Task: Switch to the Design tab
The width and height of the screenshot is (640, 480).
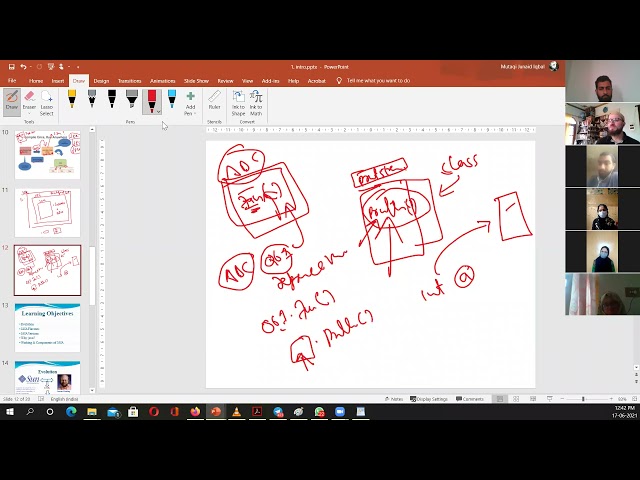Action: pyautogui.click(x=101, y=81)
